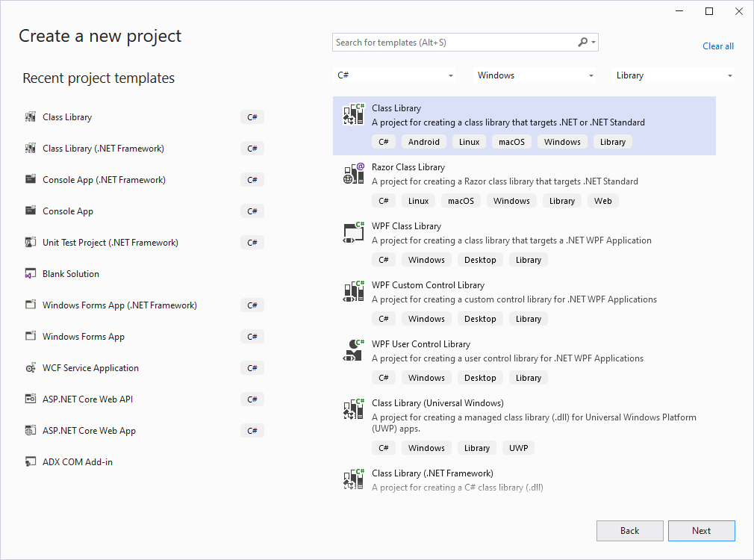
Task: Click the UWP tag on Universal Windows library
Action: [518, 448]
